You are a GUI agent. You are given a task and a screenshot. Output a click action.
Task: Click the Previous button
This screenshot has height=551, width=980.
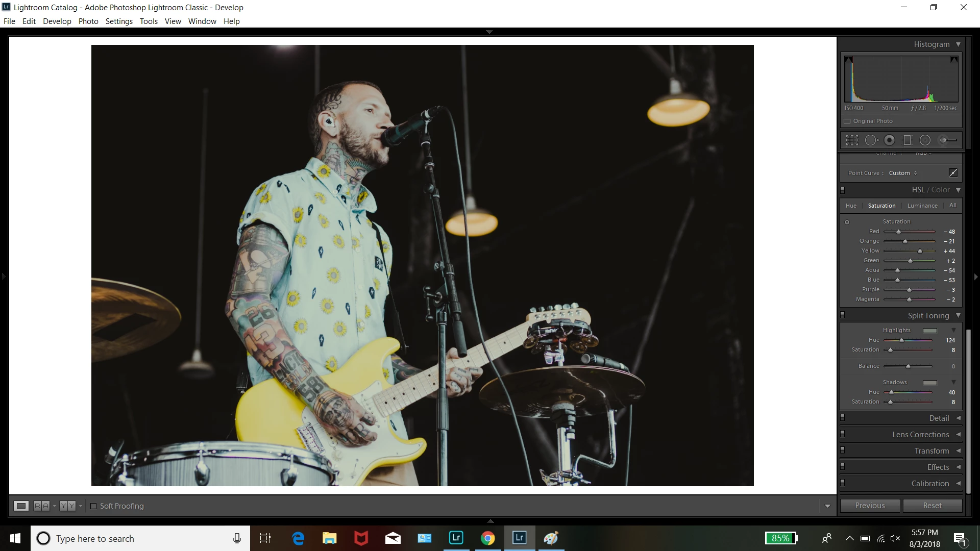tap(870, 506)
